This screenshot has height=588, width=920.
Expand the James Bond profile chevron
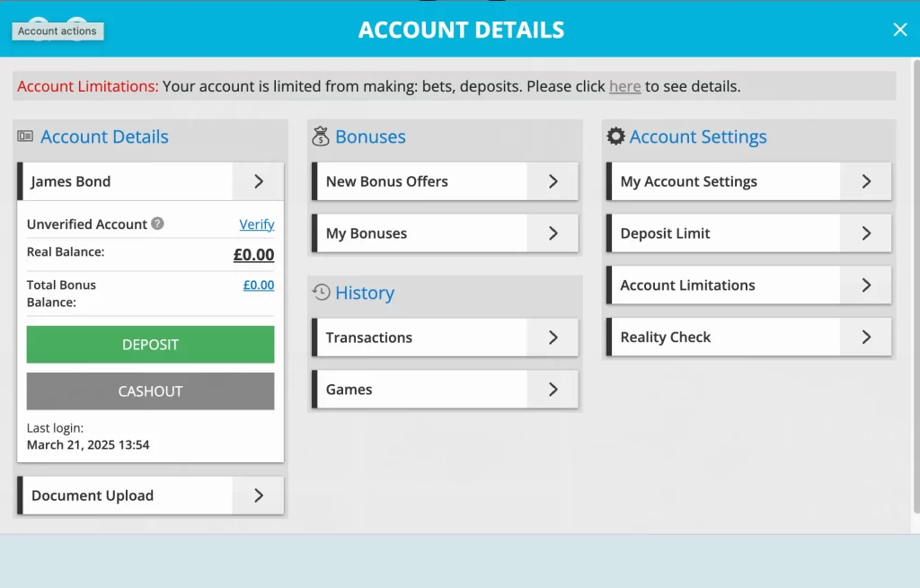point(258,180)
